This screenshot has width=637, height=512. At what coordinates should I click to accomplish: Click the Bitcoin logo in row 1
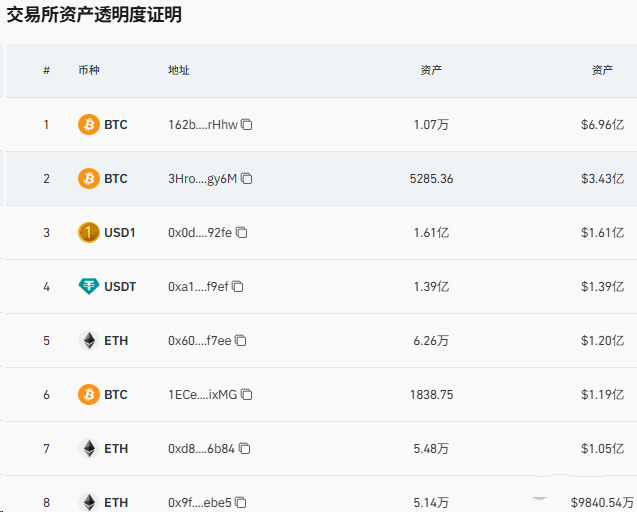pyautogui.click(x=89, y=124)
